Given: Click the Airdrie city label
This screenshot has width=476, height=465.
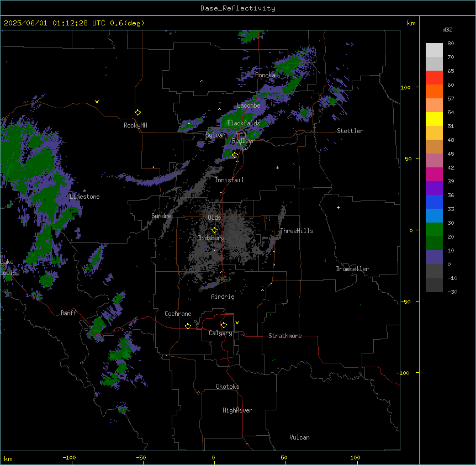Looking at the screenshot, I should pyautogui.click(x=223, y=297).
